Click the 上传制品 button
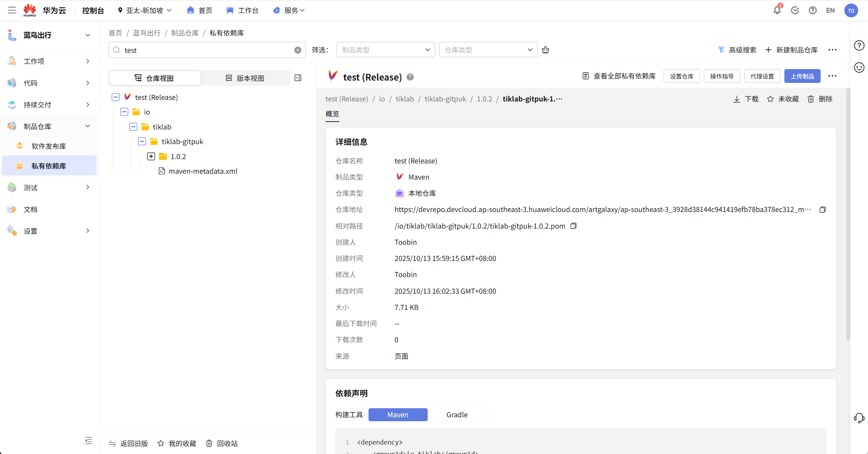This screenshot has width=868, height=454. [x=803, y=76]
